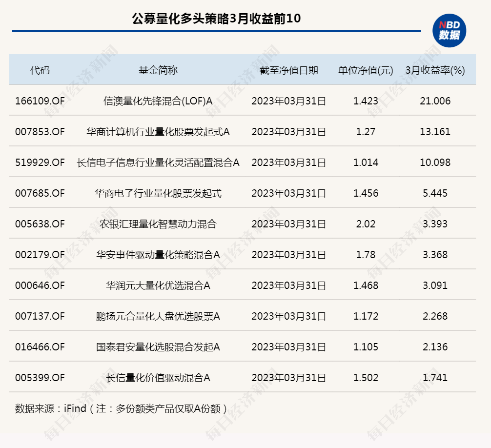The image size is (491, 448).
Task: Click the 截至净值日期 column header
Action: [288, 70]
